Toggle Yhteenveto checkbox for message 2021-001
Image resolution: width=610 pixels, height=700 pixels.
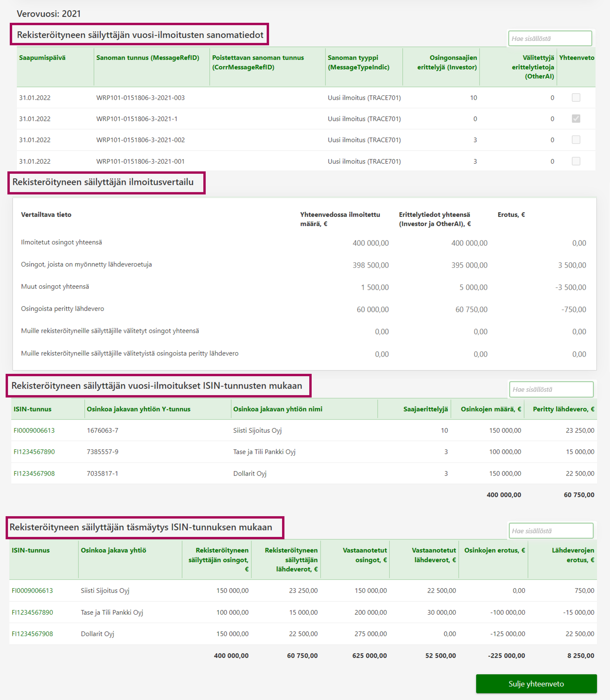point(576,161)
